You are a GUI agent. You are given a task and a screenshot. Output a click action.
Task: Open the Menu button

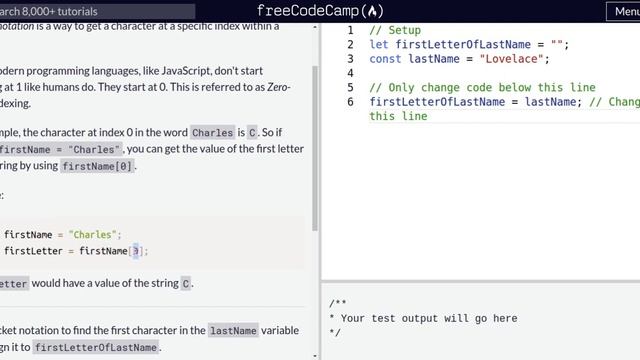[623, 11]
